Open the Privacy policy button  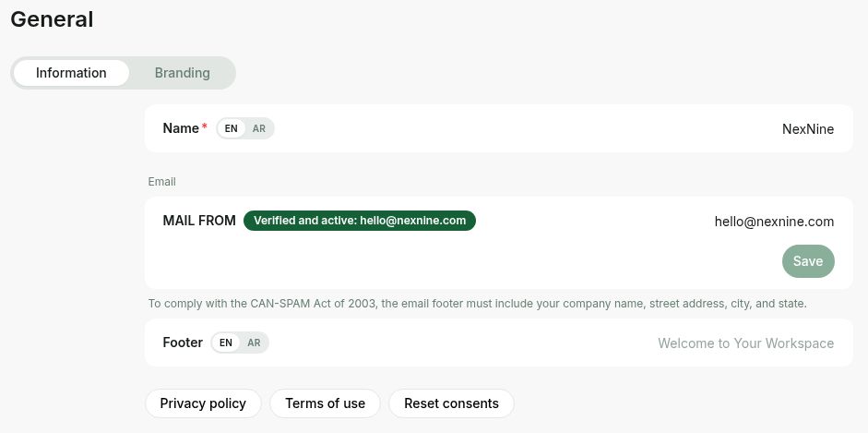tap(203, 403)
